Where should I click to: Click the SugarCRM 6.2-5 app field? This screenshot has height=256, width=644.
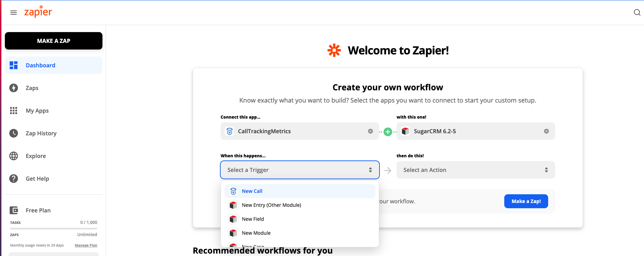coord(476,131)
